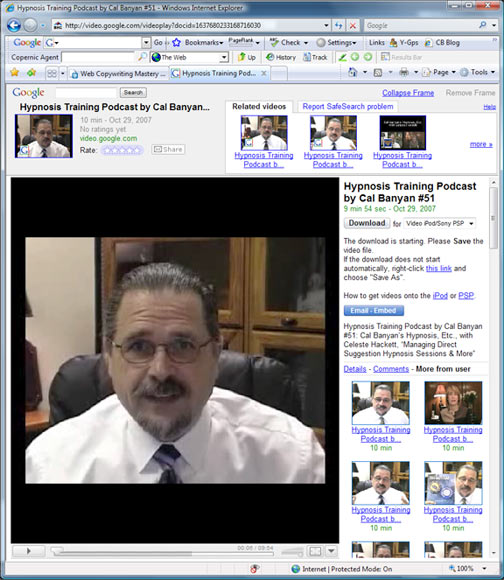Image resolution: width=504 pixels, height=580 pixels.
Task: Switch to Web Copywriting Mastery tab
Action: click(x=119, y=74)
